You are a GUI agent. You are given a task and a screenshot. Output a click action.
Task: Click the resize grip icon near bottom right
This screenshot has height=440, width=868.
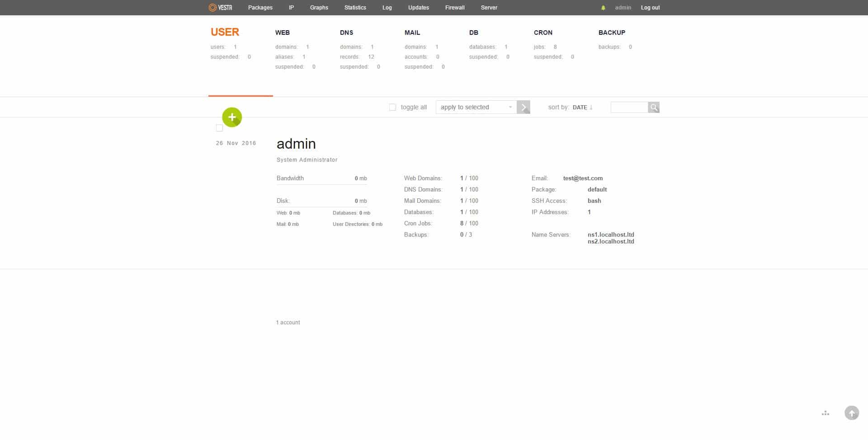click(x=826, y=412)
